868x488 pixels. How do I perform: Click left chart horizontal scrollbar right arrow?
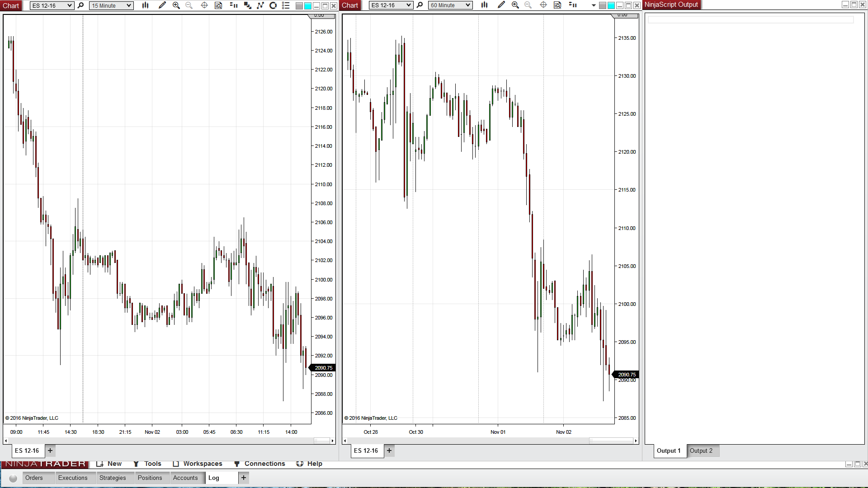coord(333,441)
